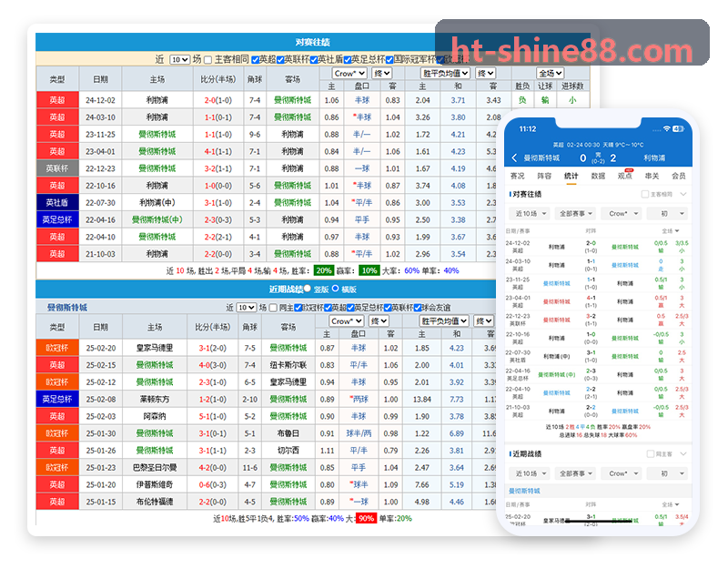Tap the battery icon in the phone status bar
Image resolution: width=728 pixels, height=569 pixels.
click(678, 128)
